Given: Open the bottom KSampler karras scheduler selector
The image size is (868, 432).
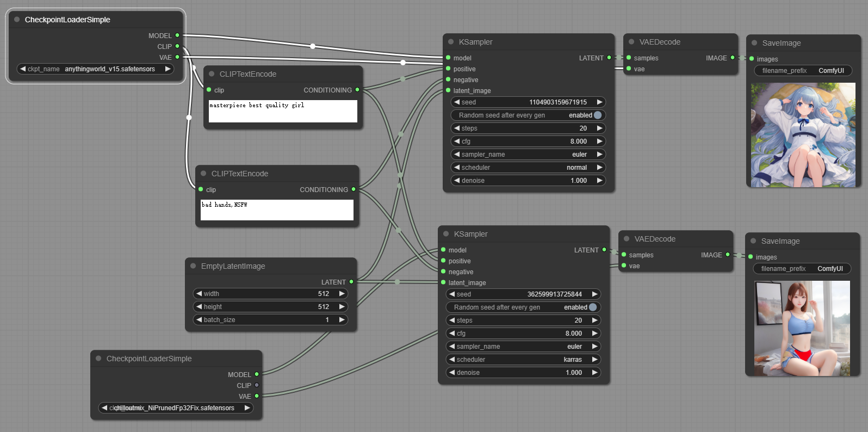Looking at the screenshot, I should coord(523,360).
